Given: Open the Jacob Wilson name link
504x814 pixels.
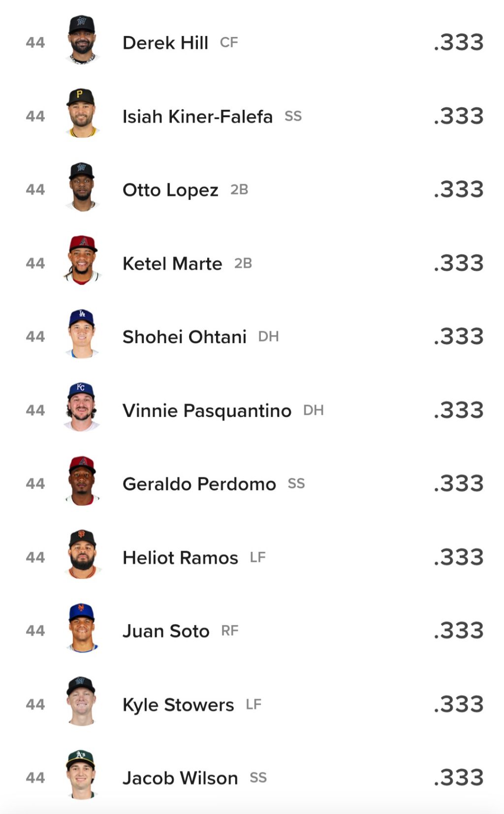Looking at the screenshot, I should (x=180, y=778).
